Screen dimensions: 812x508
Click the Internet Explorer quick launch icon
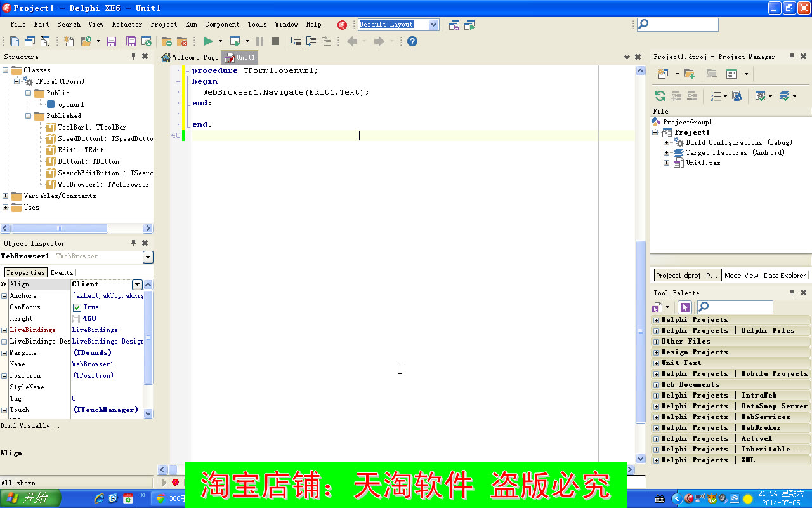click(99, 498)
